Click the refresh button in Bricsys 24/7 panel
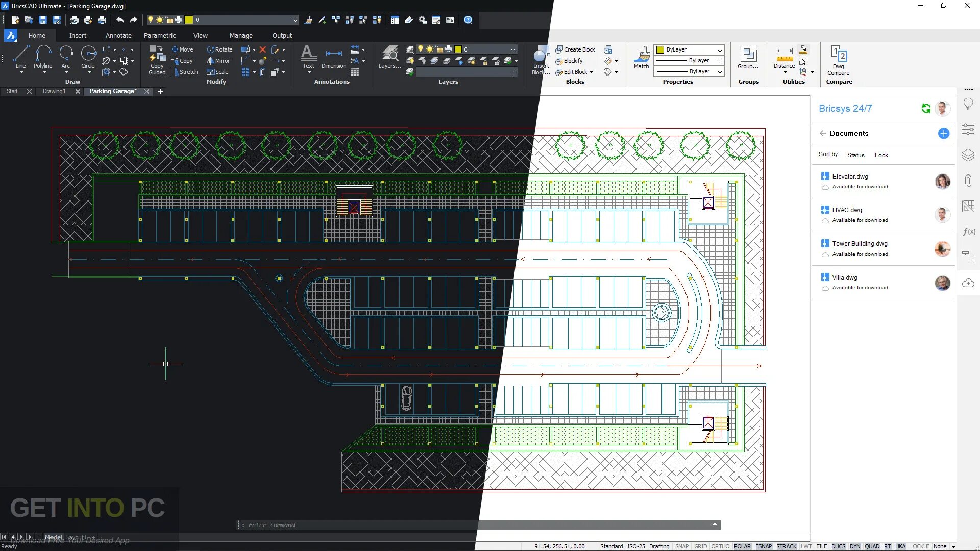Image resolution: width=980 pixels, height=551 pixels. (x=926, y=108)
